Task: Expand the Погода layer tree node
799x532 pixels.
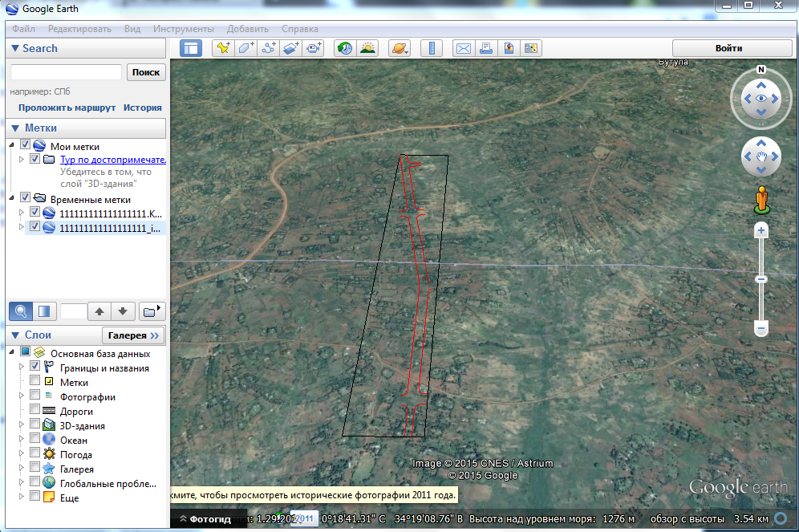Action: (22, 455)
